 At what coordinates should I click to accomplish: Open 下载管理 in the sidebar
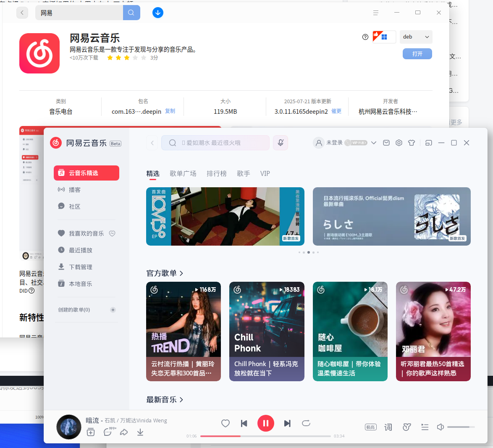coord(87,267)
